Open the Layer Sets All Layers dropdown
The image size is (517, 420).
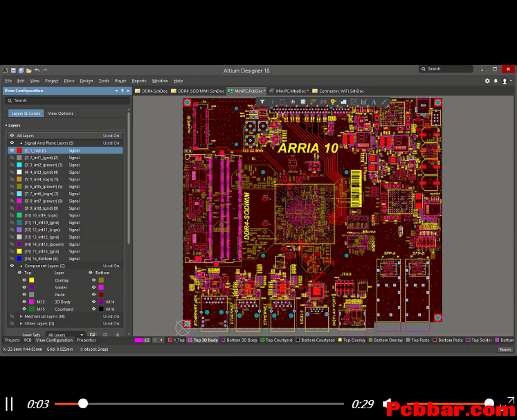(65, 335)
